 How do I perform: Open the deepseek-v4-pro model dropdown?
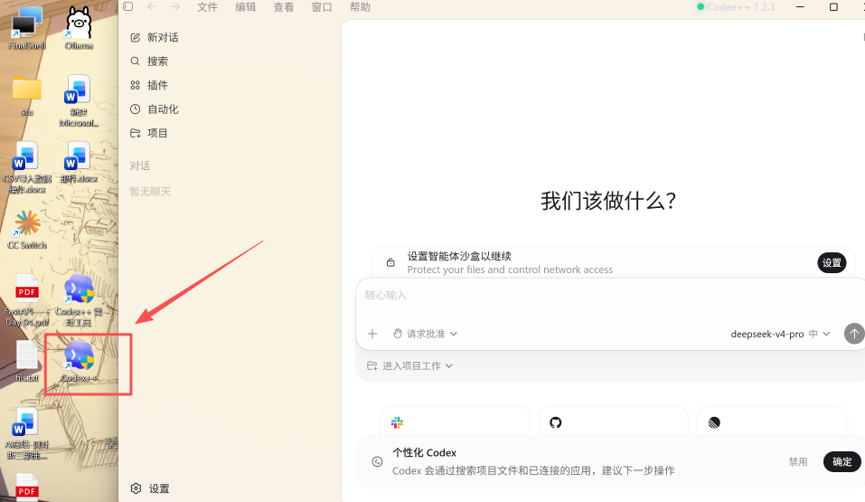(780, 334)
